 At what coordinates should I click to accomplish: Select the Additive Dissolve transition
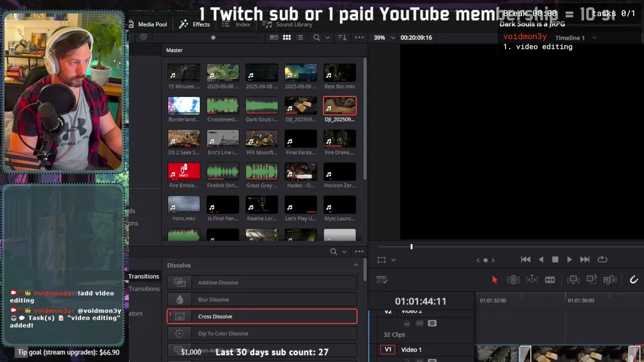pyautogui.click(x=262, y=283)
